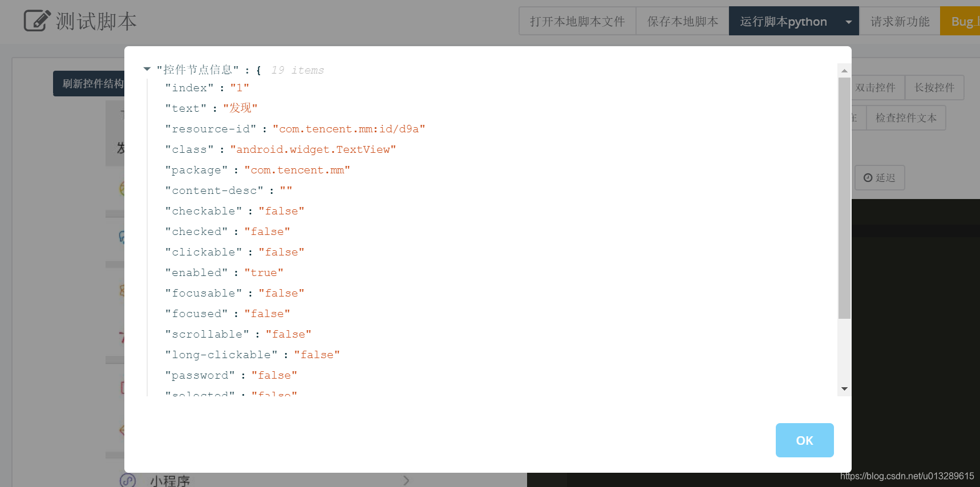Click the "19 items" count label
Viewport: 980px width, 487px height.
297,70
